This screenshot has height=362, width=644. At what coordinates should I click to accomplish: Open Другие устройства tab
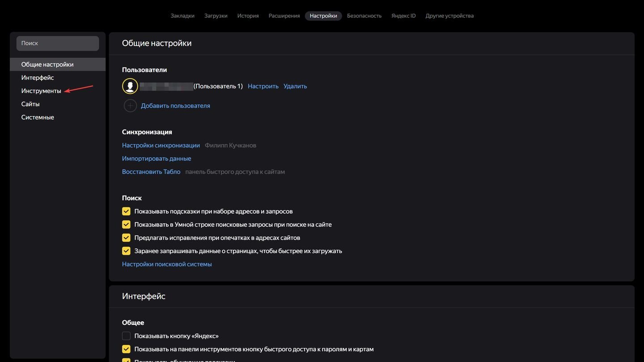[x=449, y=16]
